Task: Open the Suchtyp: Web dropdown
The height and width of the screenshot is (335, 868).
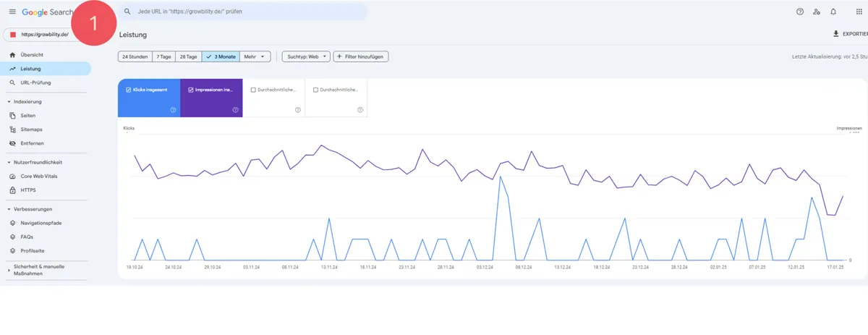Action: (306, 56)
